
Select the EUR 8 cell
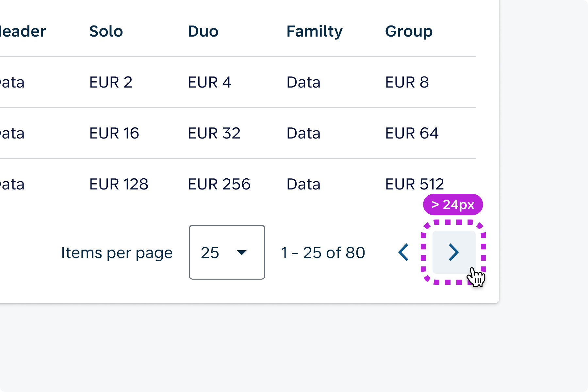(407, 82)
